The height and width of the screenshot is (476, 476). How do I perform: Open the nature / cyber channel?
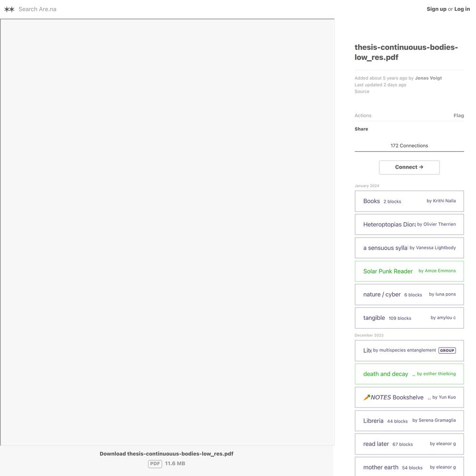click(x=409, y=295)
